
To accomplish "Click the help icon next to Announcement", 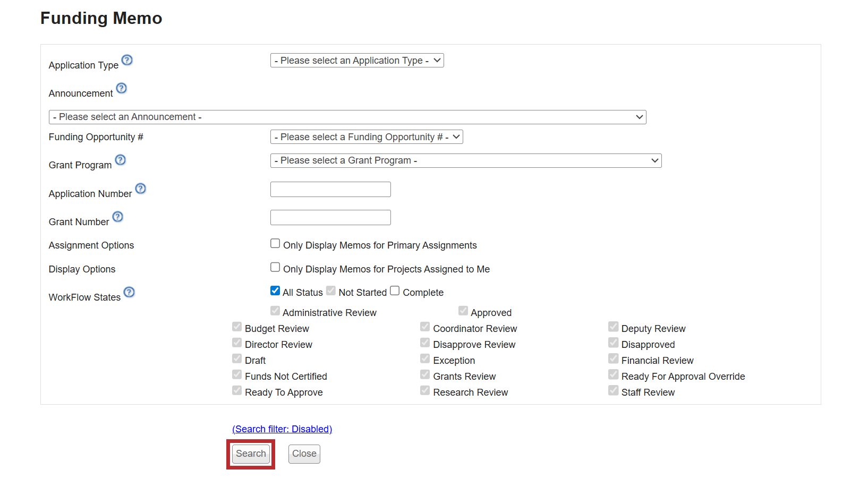I will (121, 88).
